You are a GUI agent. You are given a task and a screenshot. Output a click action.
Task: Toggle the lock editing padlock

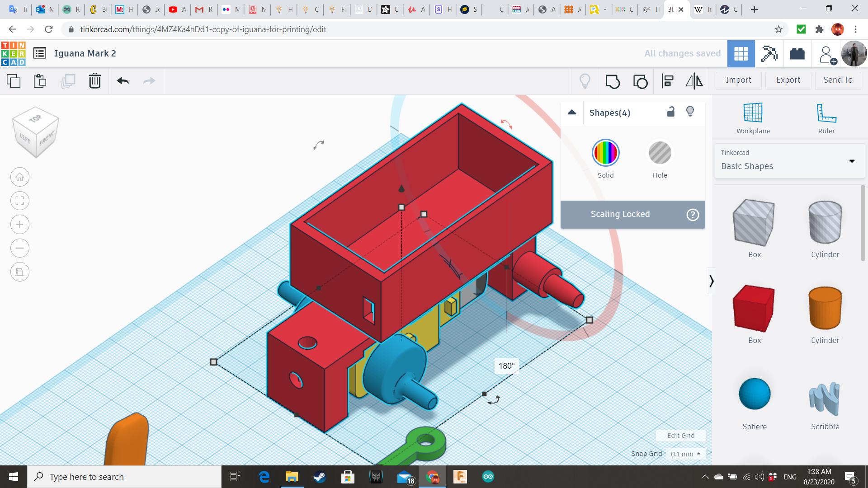tap(671, 112)
